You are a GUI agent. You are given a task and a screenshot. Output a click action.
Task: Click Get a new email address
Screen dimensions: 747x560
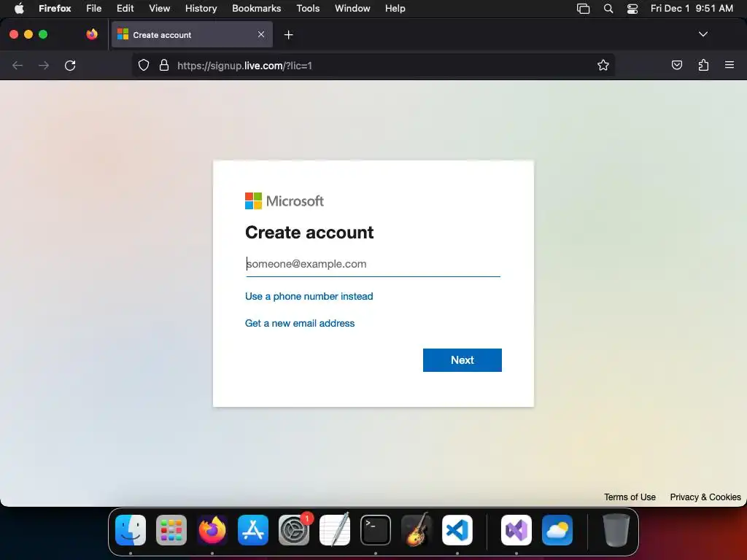(300, 323)
